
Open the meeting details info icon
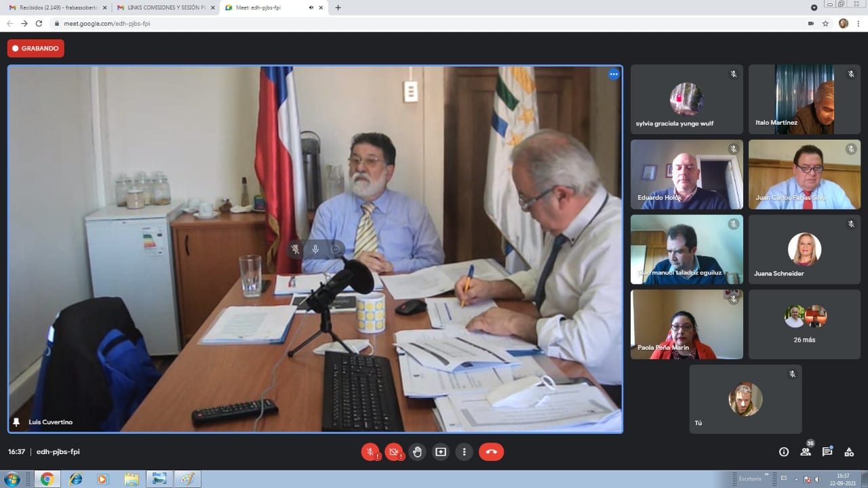coord(784,452)
